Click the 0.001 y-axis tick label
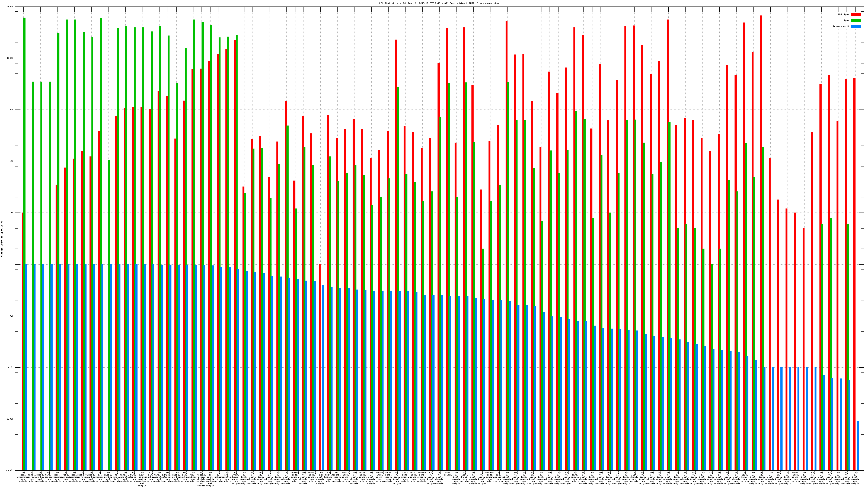Image resolution: width=868 pixels, height=488 pixels. [10, 419]
